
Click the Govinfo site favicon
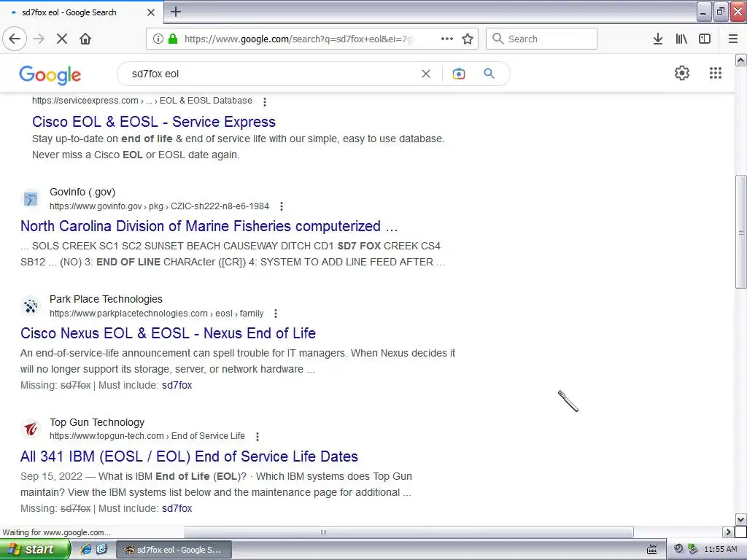[31, 198]
